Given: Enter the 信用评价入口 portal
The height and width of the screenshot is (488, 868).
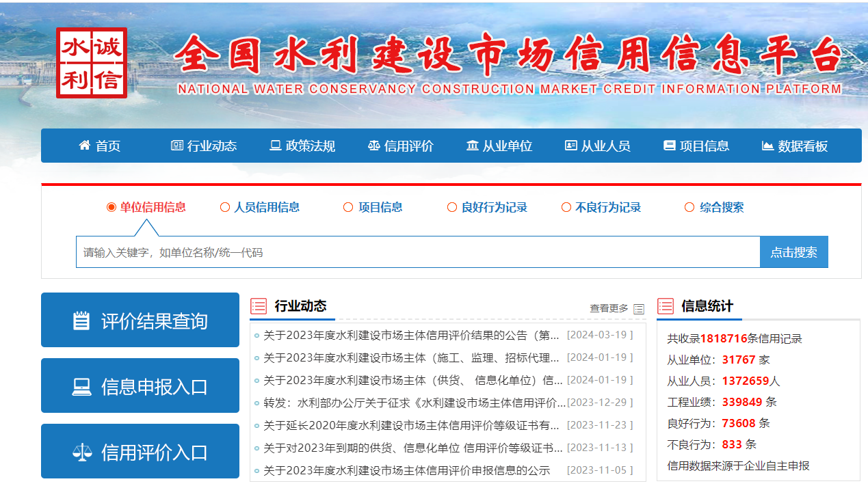Looking at the screenshot, I should [140, 452].
